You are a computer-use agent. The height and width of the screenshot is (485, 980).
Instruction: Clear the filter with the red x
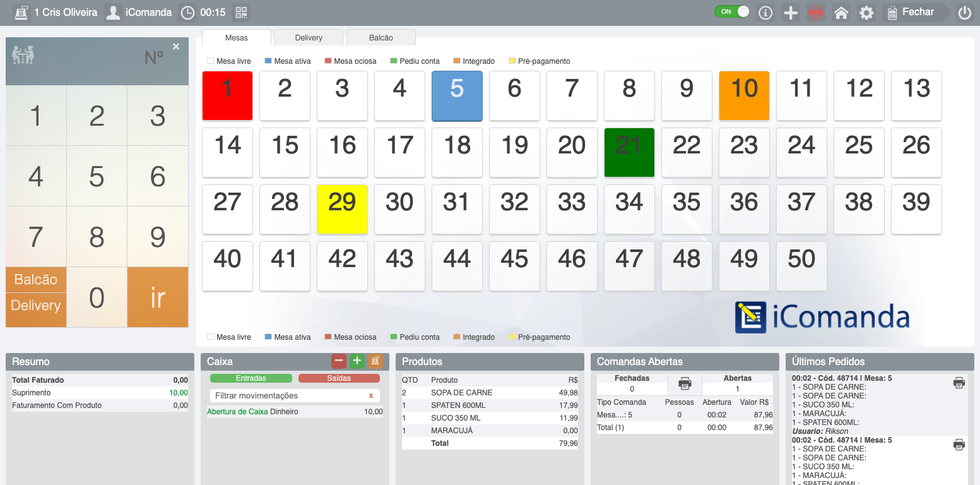click(x=371, y=395)
